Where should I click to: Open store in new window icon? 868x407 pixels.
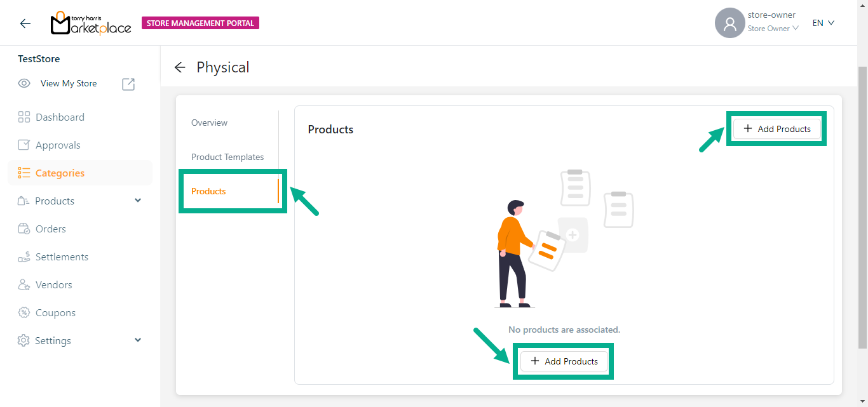click(x=128, y=84)
